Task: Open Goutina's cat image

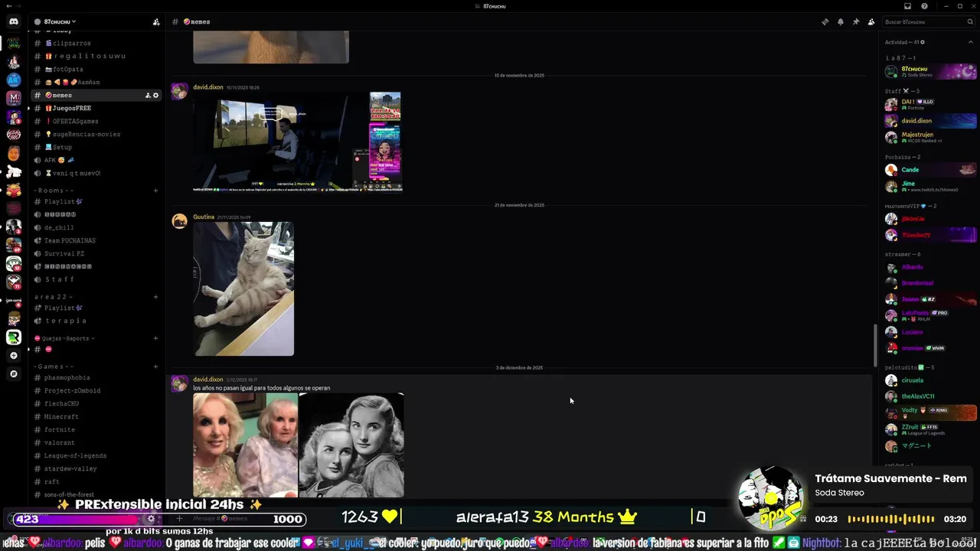Action: pos(243,289)
